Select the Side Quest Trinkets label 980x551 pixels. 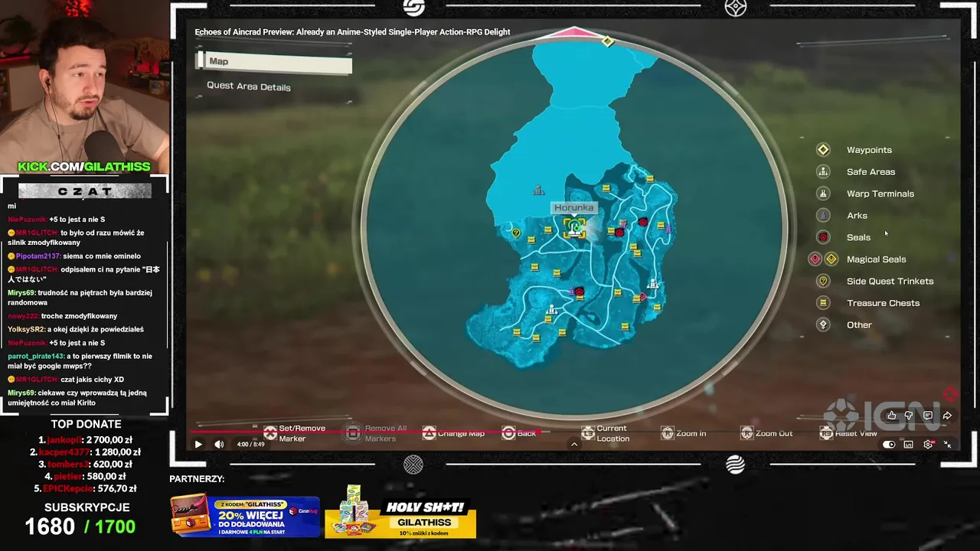[890, 281]
